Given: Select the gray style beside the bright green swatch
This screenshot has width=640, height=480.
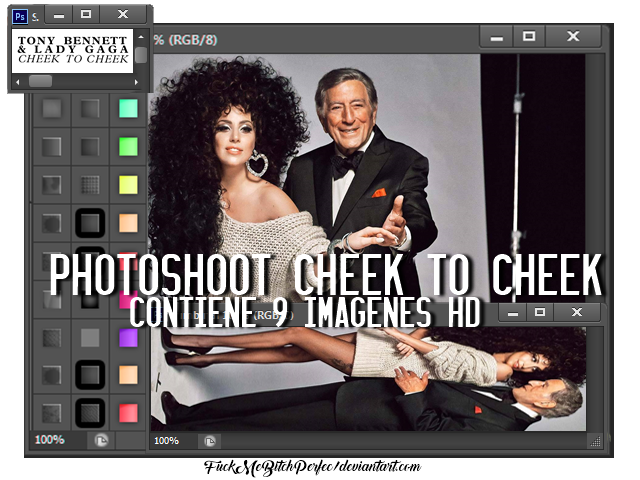Looking at the screenshot, I should coord(90,147).
